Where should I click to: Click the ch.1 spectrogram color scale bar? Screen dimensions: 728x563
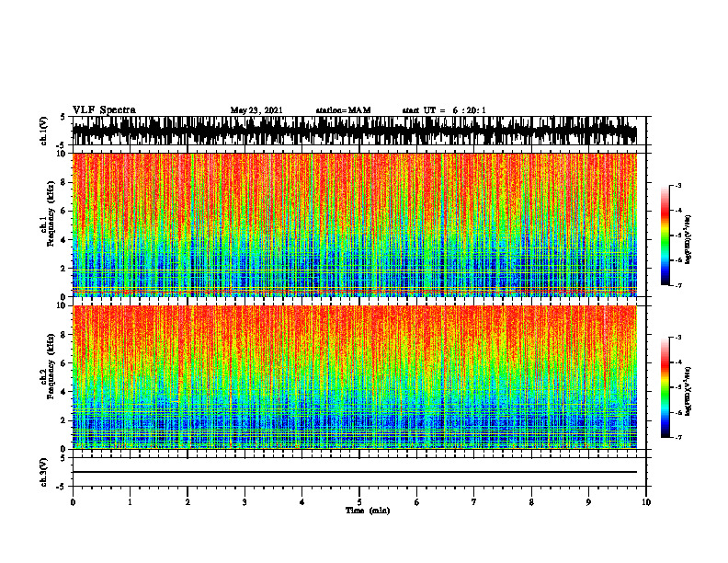coord(665,236)
